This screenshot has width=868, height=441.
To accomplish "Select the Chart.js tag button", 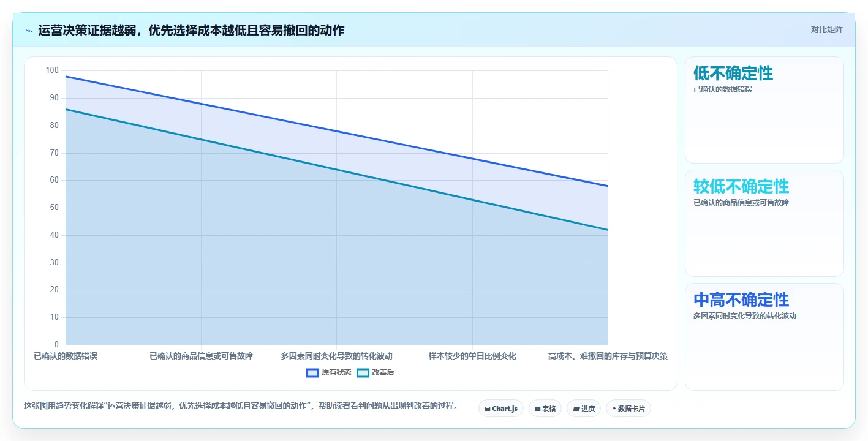I will tap(501, 409).
